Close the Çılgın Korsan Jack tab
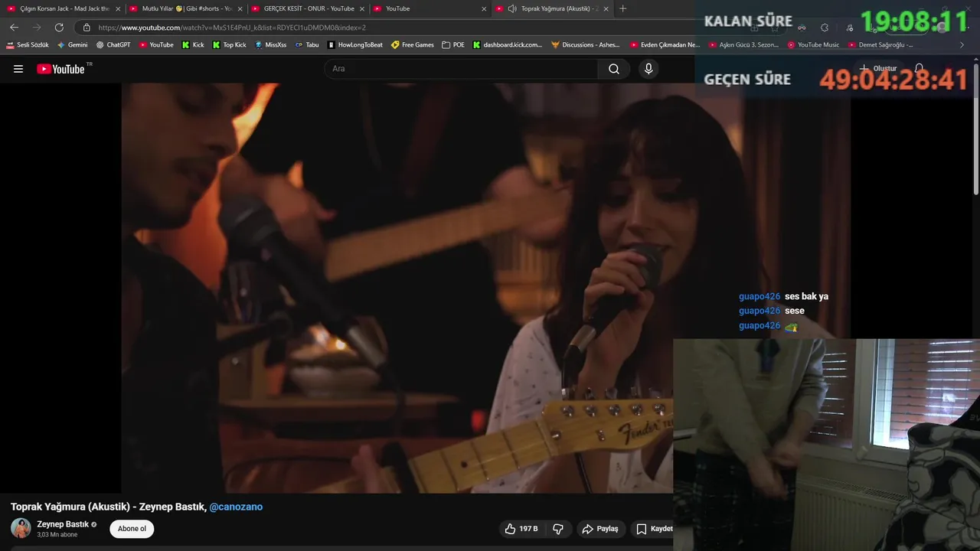980x551 pixels. pos(118,8)
